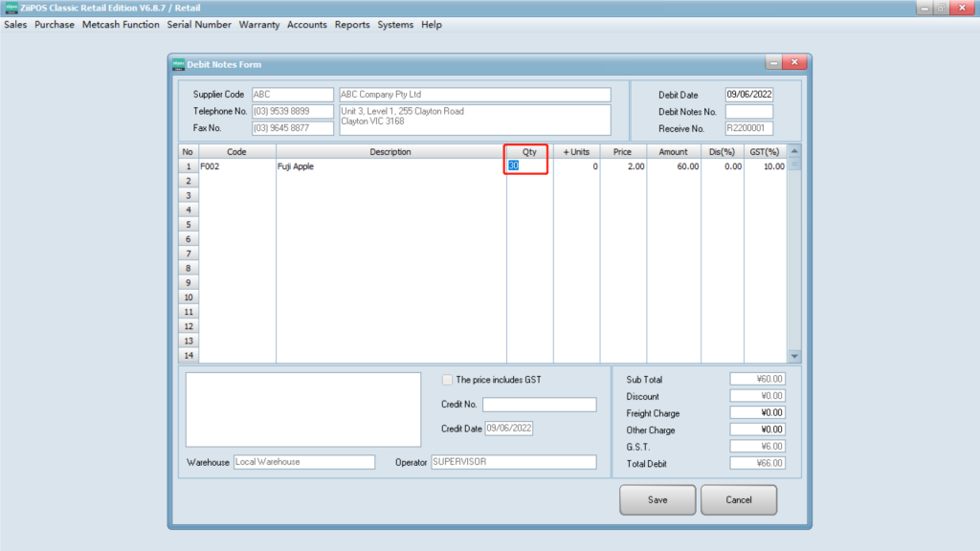The image size is (980, 551).
Task: Click the Fuji Apple description cell
Action: pos(390,166)
